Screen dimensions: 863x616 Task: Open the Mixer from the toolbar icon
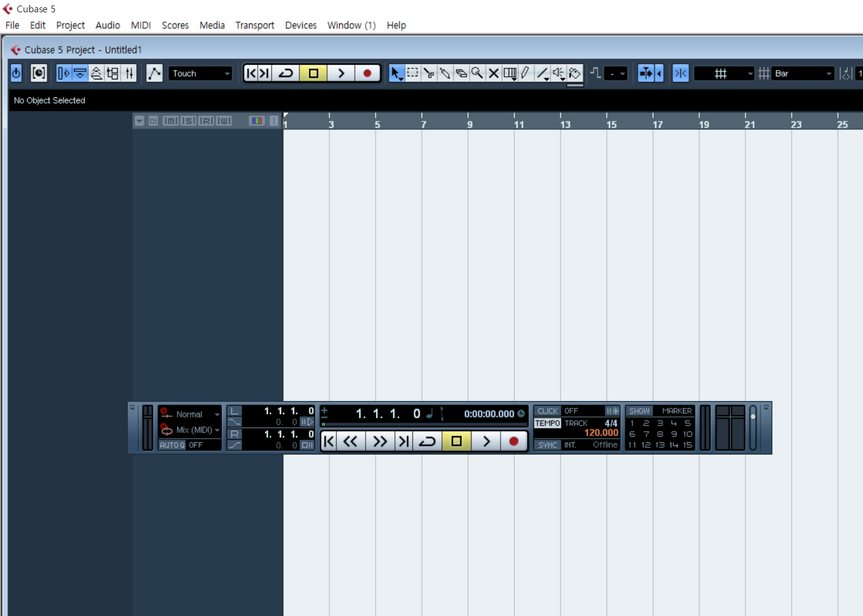pyautogui.click(x=129, y=73)
